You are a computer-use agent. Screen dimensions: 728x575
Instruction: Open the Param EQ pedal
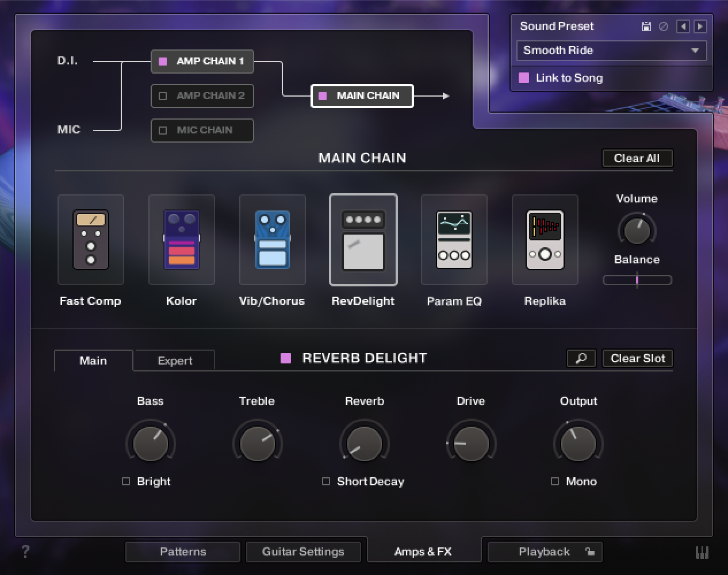[x=454, y=240]
